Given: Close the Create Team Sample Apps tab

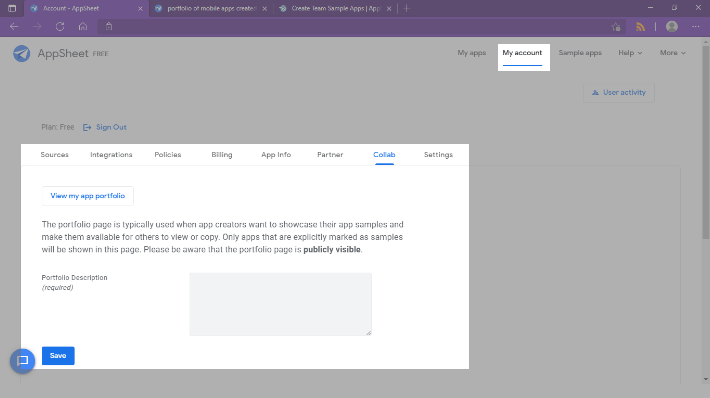Looking at the screenshot, I should (x=389, y=9).
